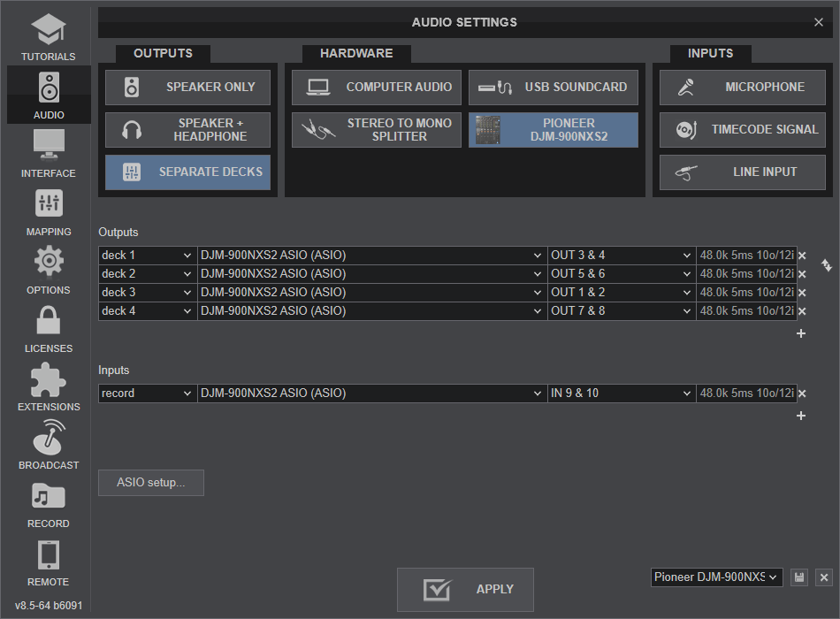Viewport: 840px width, 619px height.
Task: Select the Computer Audio hardware option
Action: tap(376, 88)
